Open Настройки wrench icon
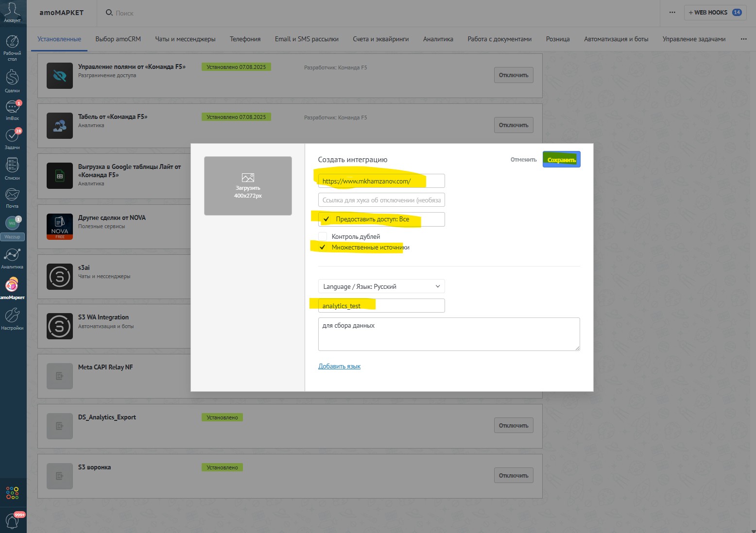 (x=12, y=319)
